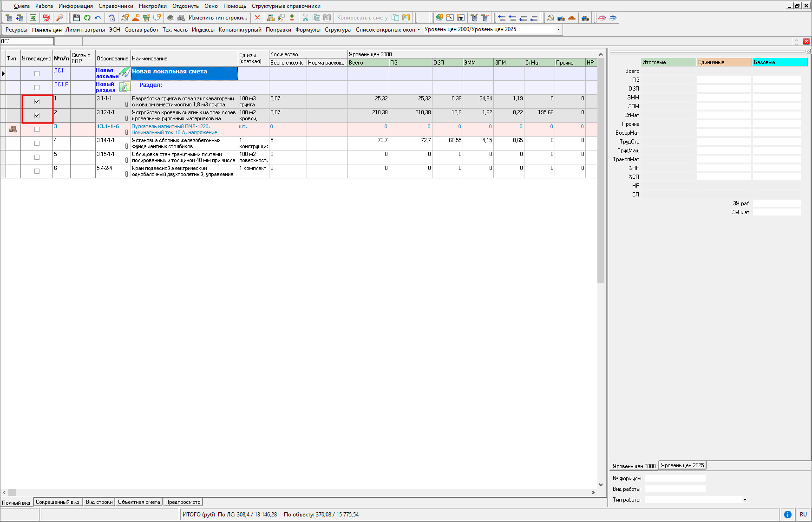Click the Excel export icon
Viewport: 812px width, 522px height.
click(33, 18)
